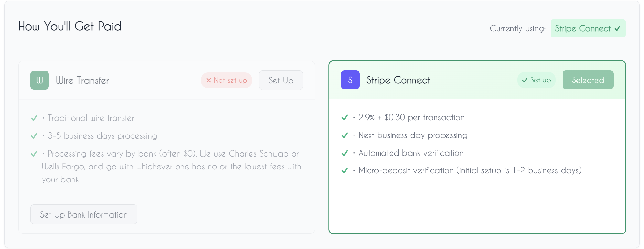Viewport: 644px width, 249px height.
Task: Click the Stripe Connect "S" icon
Action: pos(350,80)
